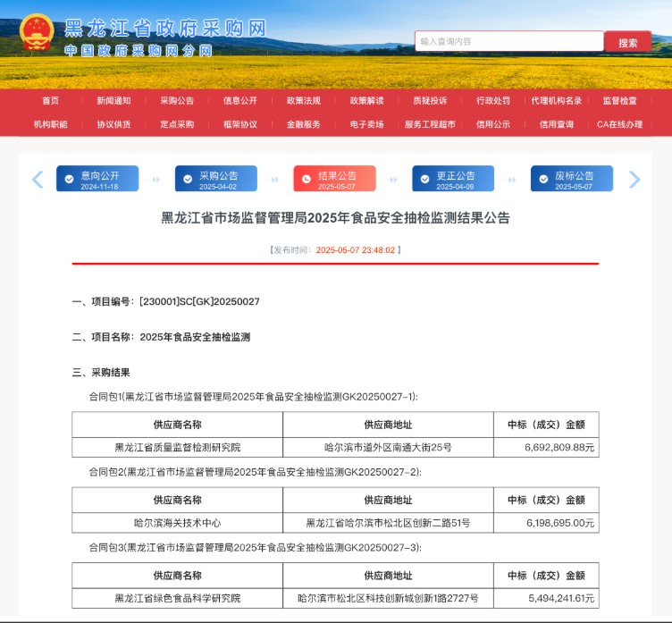Click publish time 2025-05-07 23:48:02
Screen dimensions: 672x623
(356, 250)
